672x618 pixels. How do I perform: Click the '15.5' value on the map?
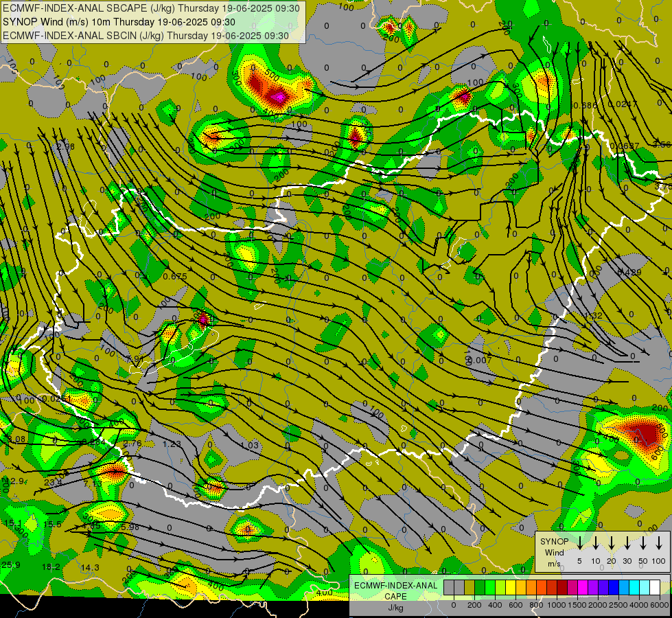[52, 524]
